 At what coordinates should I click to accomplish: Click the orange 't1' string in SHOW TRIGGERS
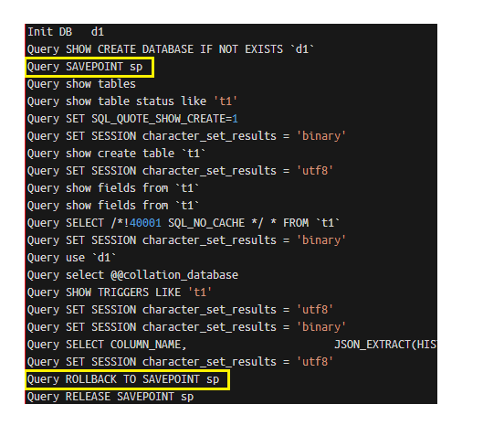pyautogui.click(x=200, y=292)
